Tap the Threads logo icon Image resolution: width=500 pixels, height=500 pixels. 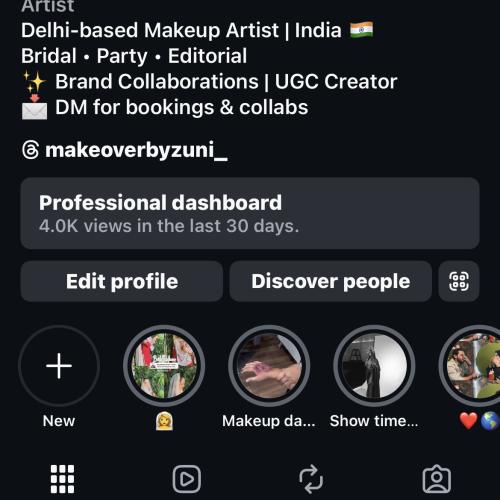[x=31, y=150]
